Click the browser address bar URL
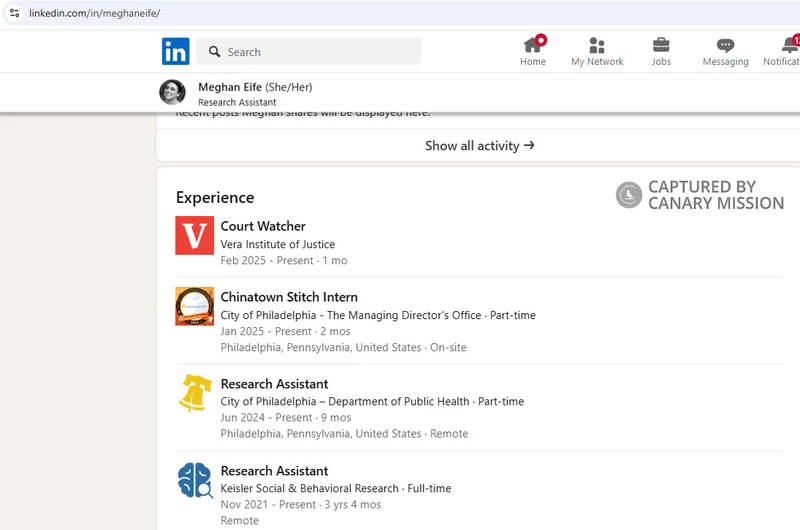800x530 pixels. [x=94, y=13]
